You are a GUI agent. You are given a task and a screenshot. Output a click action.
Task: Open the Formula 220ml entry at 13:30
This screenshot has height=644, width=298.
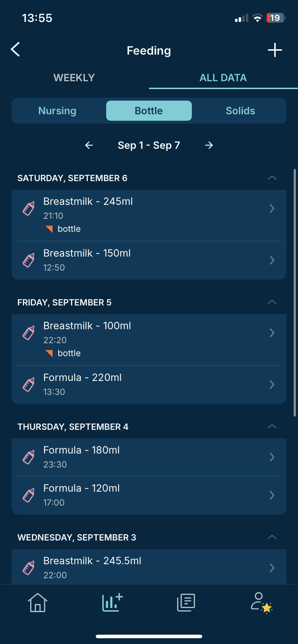149,385
